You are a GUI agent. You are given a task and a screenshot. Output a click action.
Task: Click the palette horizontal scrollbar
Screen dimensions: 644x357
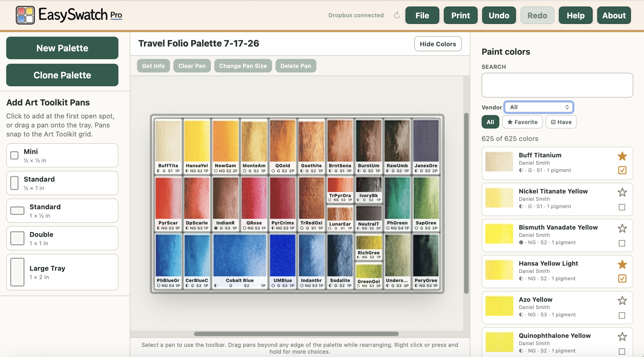[x=296, y=334]
